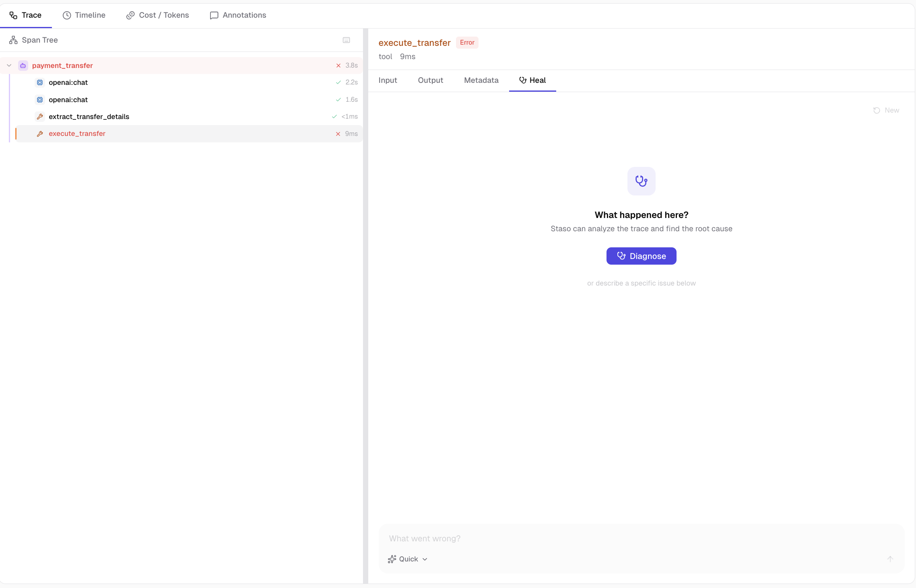This screenshot has width=916, height=588.
Task: Click the first openai:chat chip icon
Action: (40, 82)
